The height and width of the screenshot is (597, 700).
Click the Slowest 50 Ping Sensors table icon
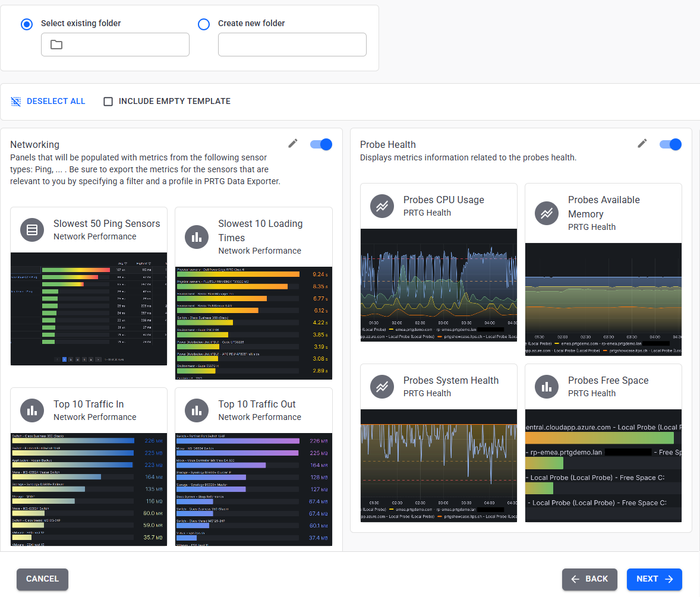coord(32,230)
